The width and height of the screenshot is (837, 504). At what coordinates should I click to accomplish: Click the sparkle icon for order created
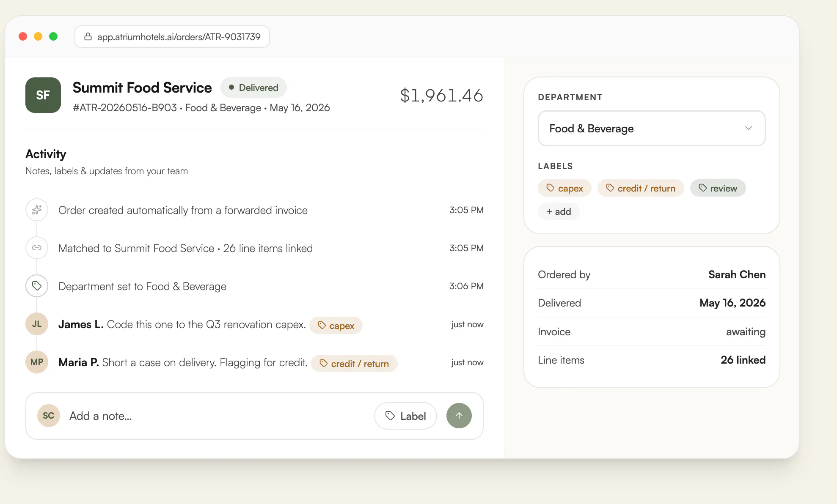37,210
